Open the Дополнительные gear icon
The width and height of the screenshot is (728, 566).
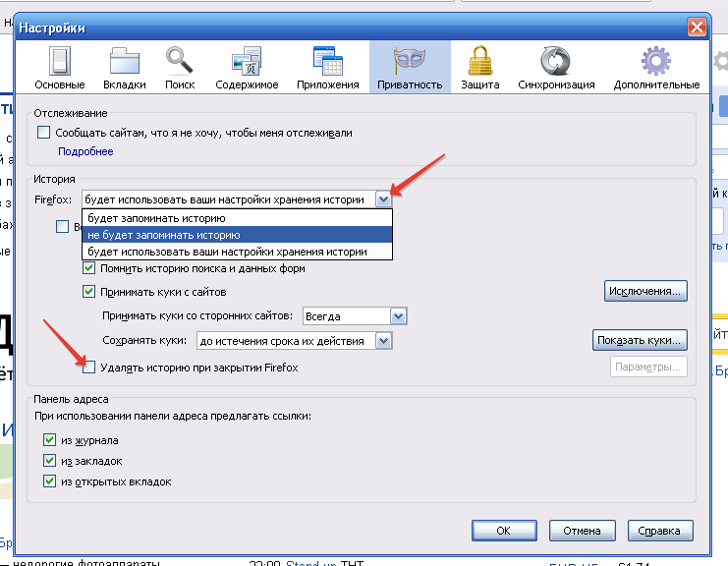point(656,62)
